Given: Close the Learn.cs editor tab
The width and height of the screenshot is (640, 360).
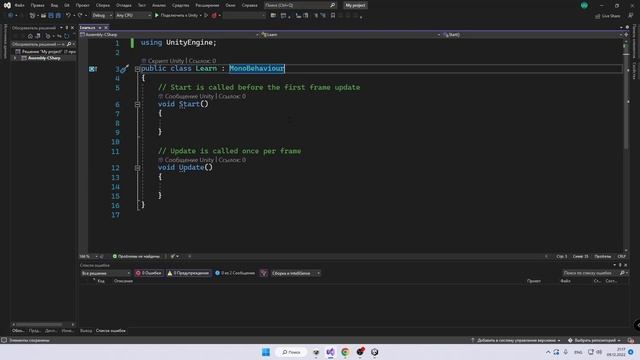Looking at the screenshot, I should coord(106,27).
